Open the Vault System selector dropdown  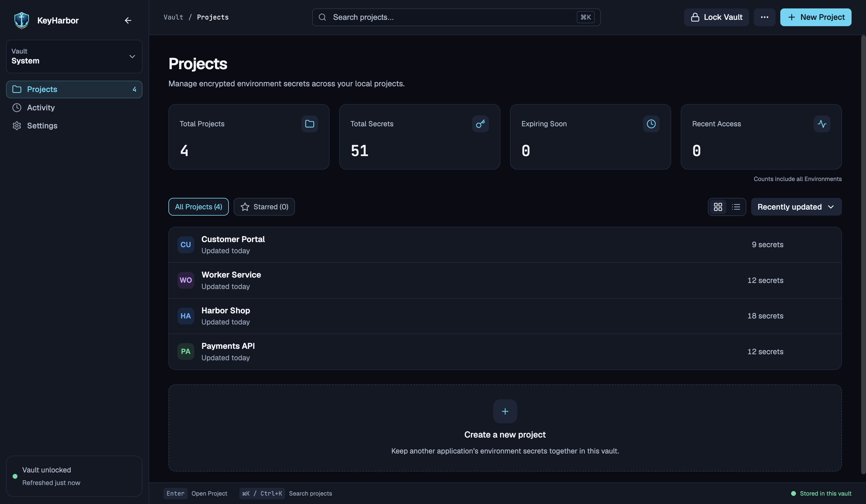click(74, 56)
